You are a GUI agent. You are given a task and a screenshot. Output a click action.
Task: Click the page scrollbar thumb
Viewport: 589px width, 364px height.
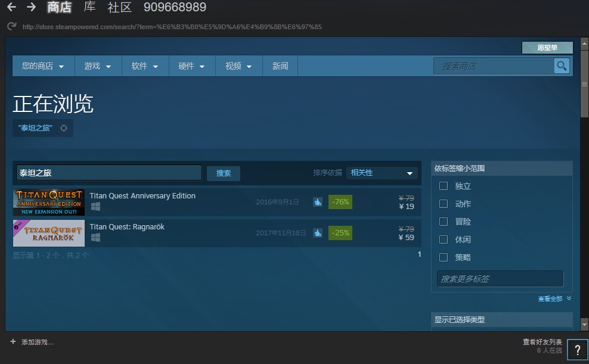pyautogui.click(x=584, y=85)
